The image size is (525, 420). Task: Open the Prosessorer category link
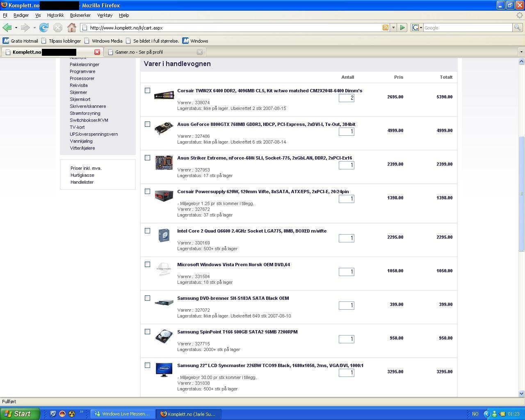(x=82, y=78)
